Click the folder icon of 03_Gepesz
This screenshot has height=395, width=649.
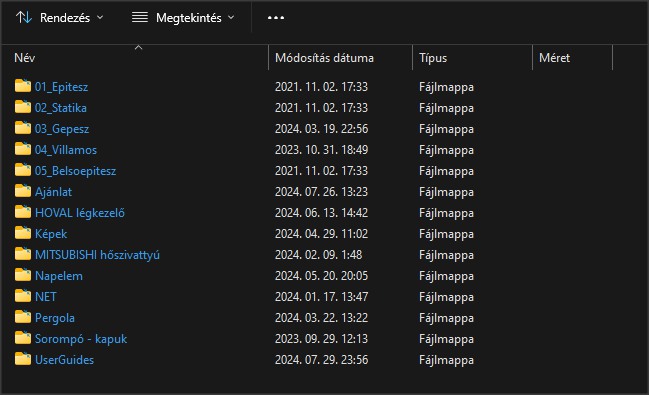click(x=23, y=128)
